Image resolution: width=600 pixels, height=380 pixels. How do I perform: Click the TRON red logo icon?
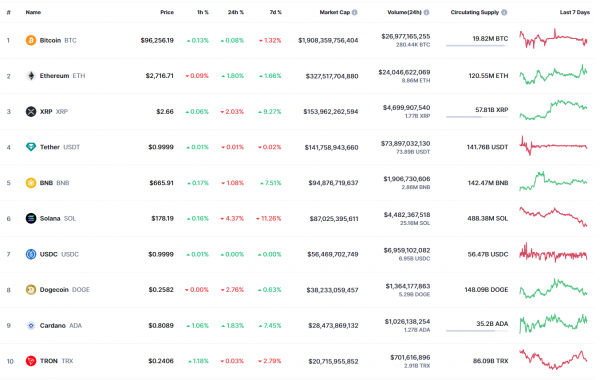31,361
